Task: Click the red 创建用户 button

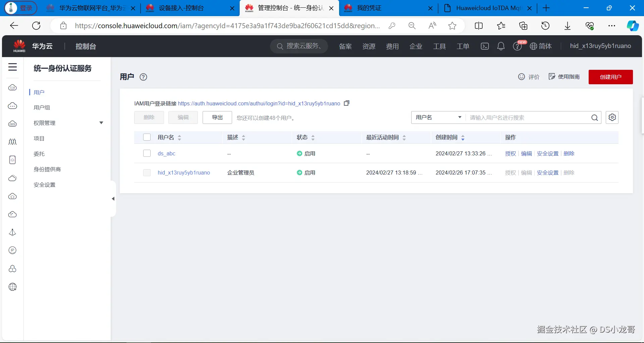Action: tap(610, 77)
